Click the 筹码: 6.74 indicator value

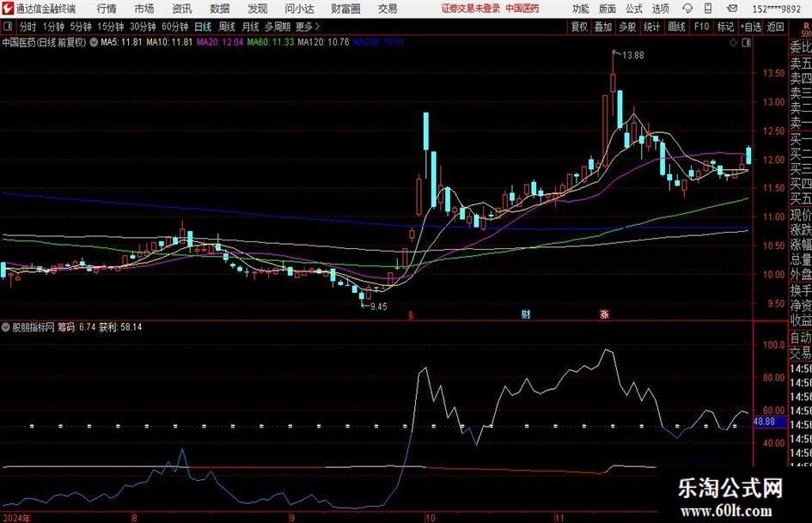pos(76,327)
